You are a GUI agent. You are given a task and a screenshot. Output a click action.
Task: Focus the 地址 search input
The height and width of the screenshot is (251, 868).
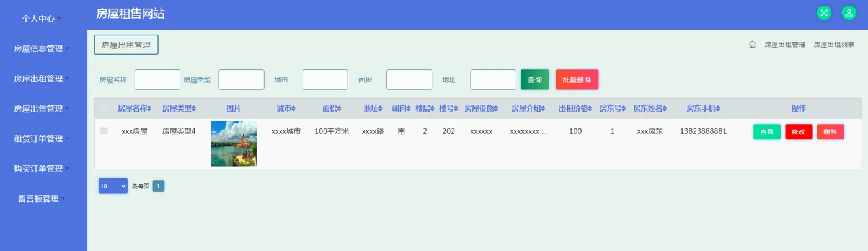(x=494, y=79)
